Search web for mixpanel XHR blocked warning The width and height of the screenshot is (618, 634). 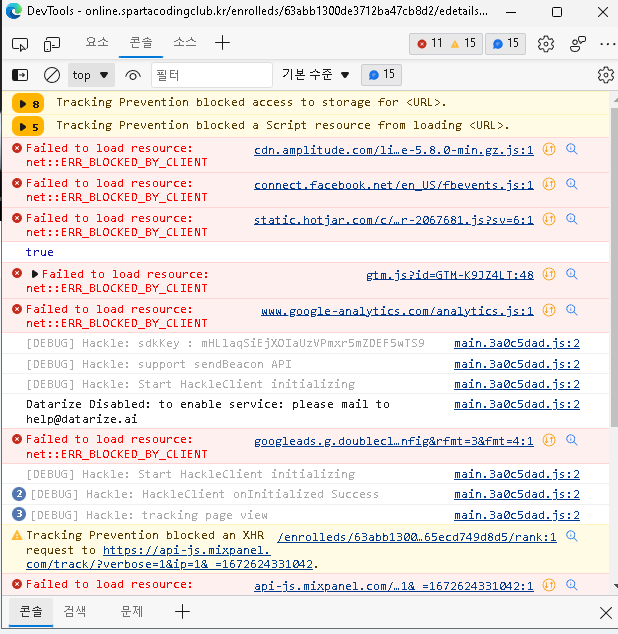click(571, 536)
